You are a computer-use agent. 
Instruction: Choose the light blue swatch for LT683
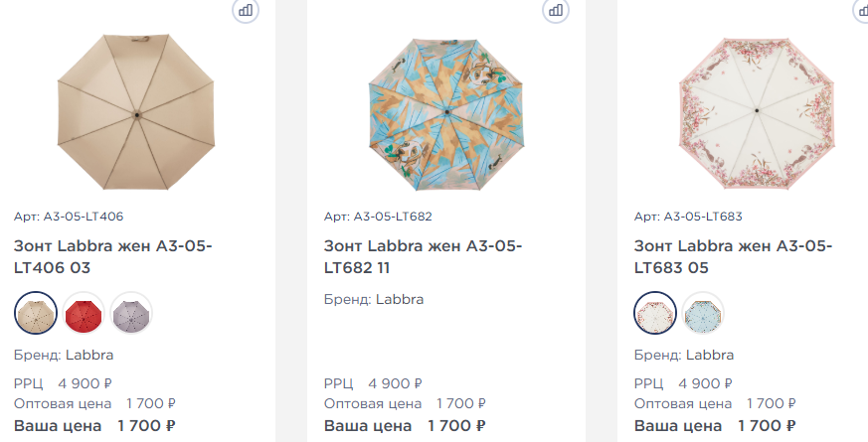pyautogui.click(x=703, y=313)
